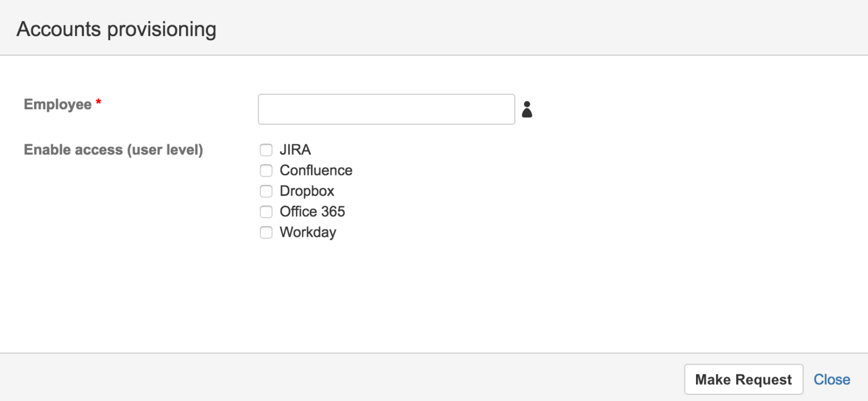Screen dimensions: 868x401
Task: Click the Close link
Action: (x=832, y=379)
